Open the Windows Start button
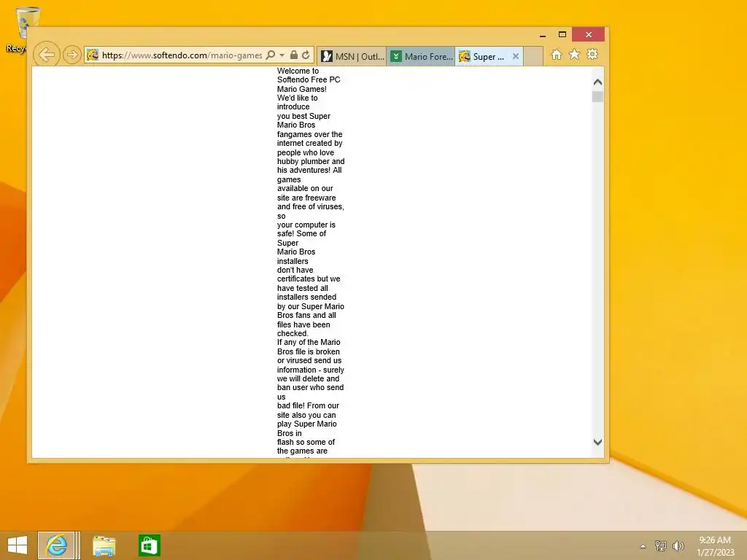 (18, 545)
